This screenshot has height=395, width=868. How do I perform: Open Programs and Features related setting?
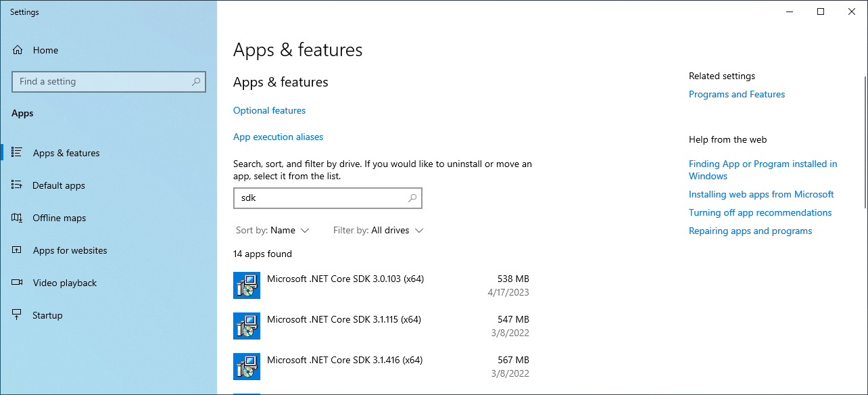click(737, 94)
